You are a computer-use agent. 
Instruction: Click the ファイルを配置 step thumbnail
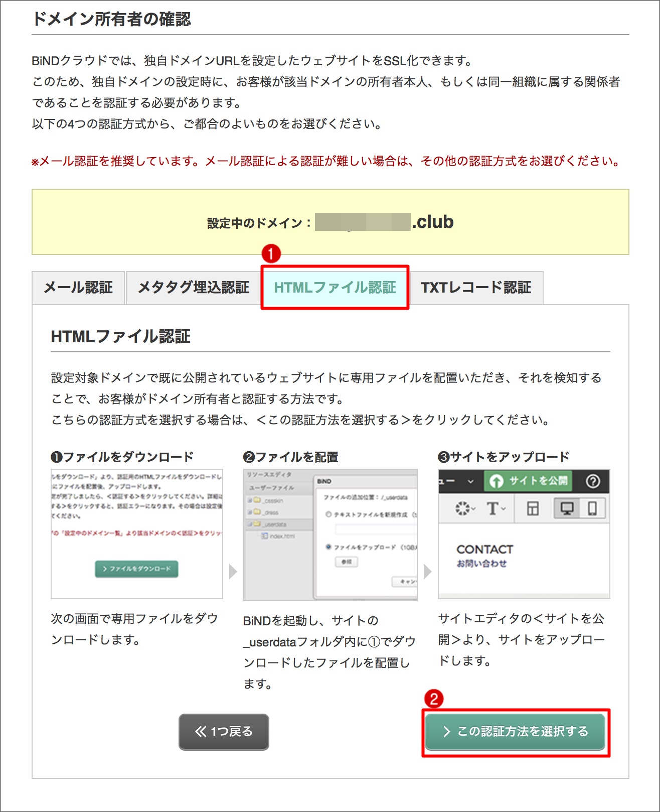331,535
